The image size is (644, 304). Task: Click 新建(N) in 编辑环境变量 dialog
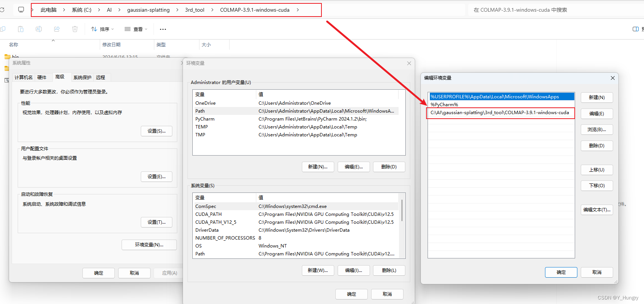pyautogui.click(x=597, y=97)
